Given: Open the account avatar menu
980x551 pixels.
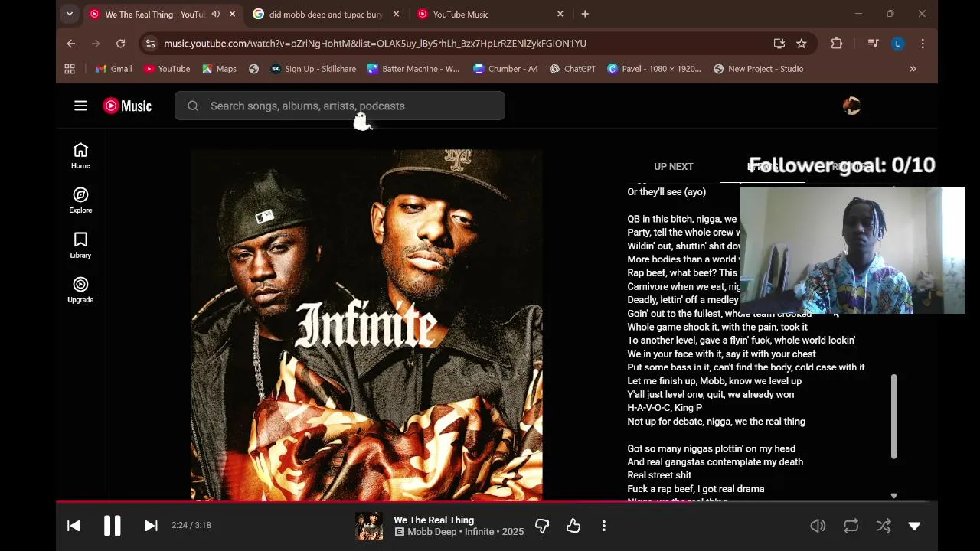Looking at the screenshot, I should coord(851,106).
